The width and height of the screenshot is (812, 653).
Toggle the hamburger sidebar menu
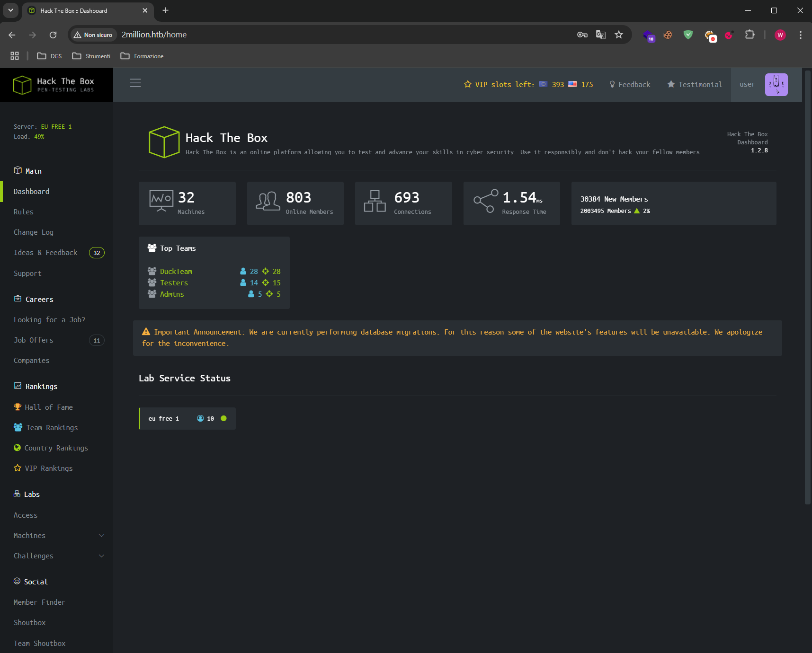[x=135, y=83]
